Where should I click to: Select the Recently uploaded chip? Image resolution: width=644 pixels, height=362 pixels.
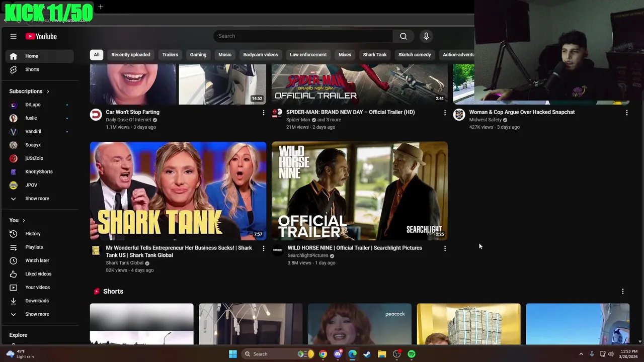tap(131, 55)
